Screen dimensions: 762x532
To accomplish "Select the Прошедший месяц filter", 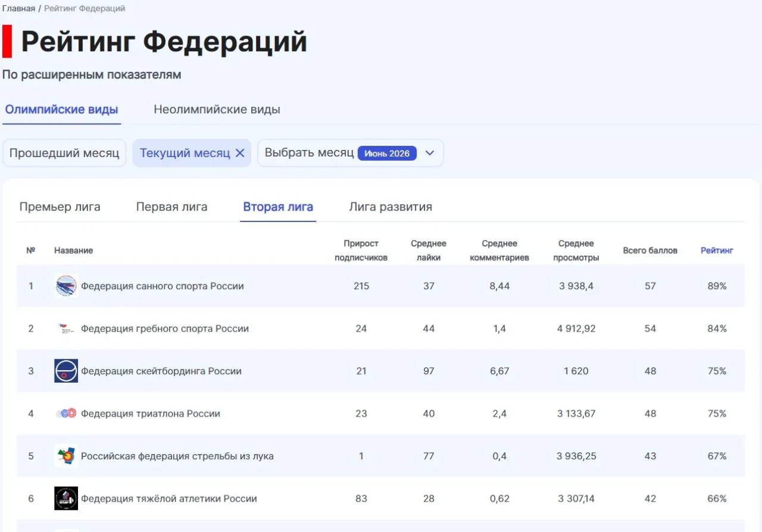I will (x=64, y=153).
